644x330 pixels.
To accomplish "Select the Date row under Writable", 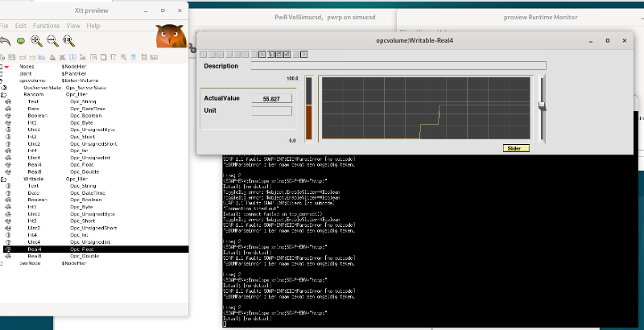I will [94, 193].
